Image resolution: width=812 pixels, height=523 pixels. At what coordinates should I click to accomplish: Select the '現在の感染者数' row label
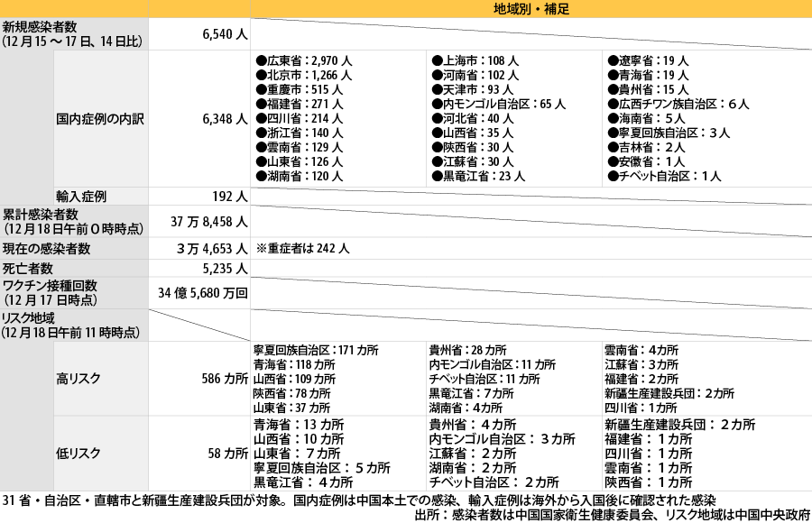47,249
